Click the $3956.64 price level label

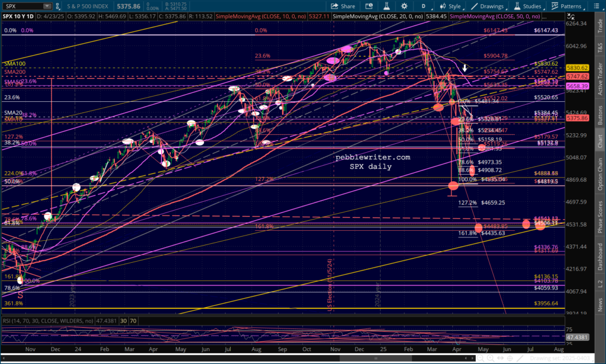pyautogui.click(x=546, y=303)
